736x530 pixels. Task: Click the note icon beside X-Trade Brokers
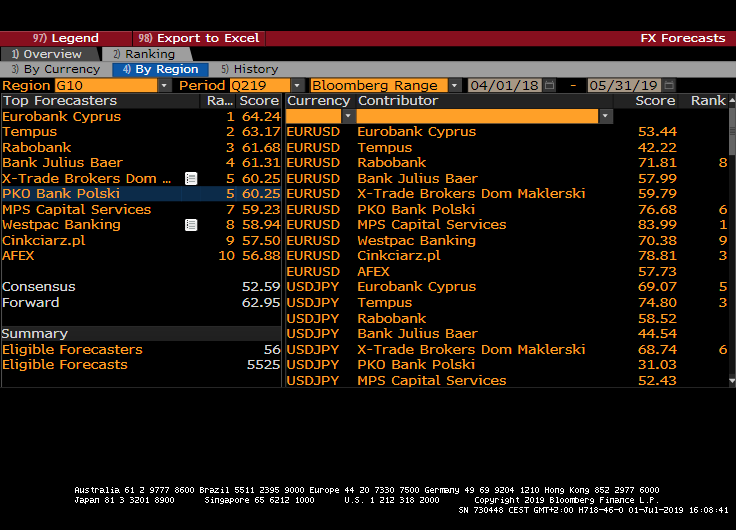click(191, 178)
